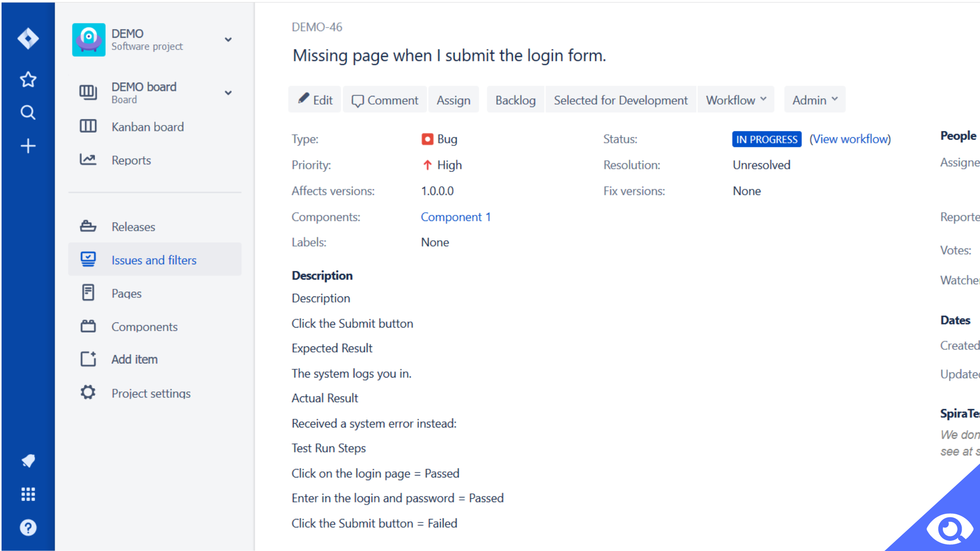Select the Comment menu item
The height and width of the screenshot is (551, 980).
[384, 99]
